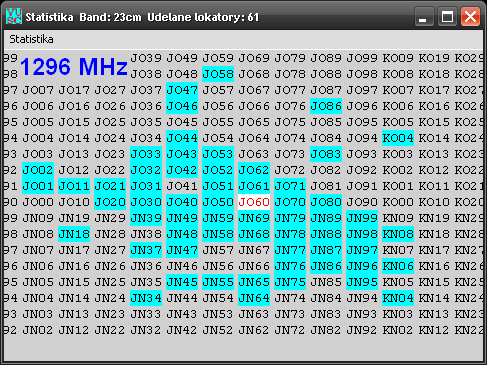Select highlighted locator JO20
487x365 pixels.
[x=110, y=202]
